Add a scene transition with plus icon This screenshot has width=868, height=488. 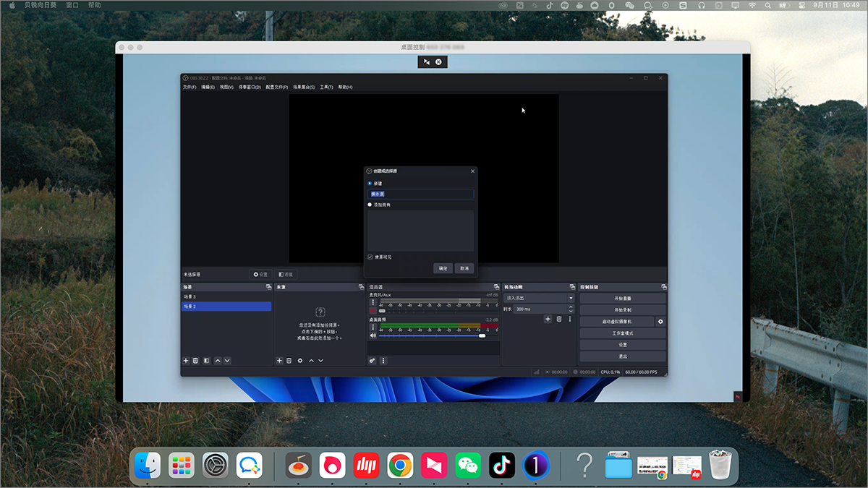[x=548, y=319]
